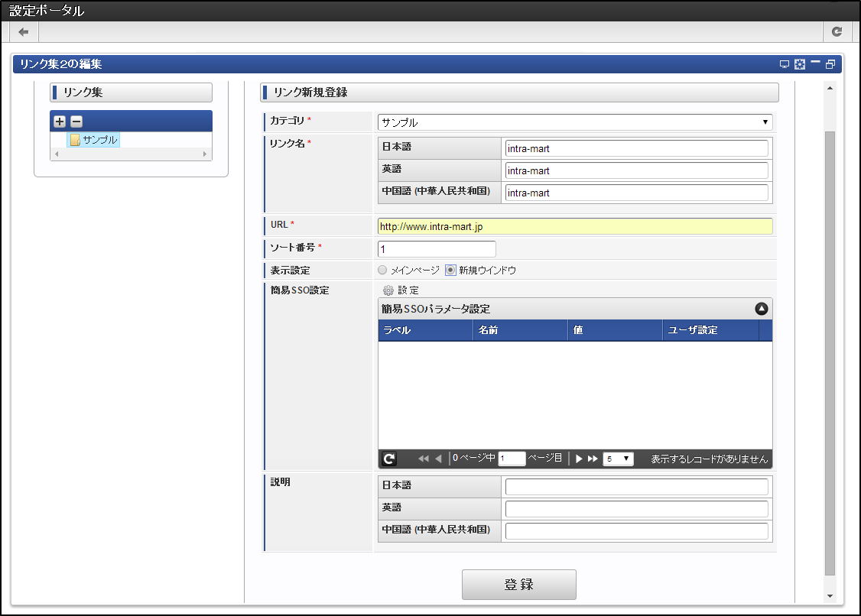Reload the SSO parameter table
This screenshot has width=861, height=616.
tap(389, 459)
